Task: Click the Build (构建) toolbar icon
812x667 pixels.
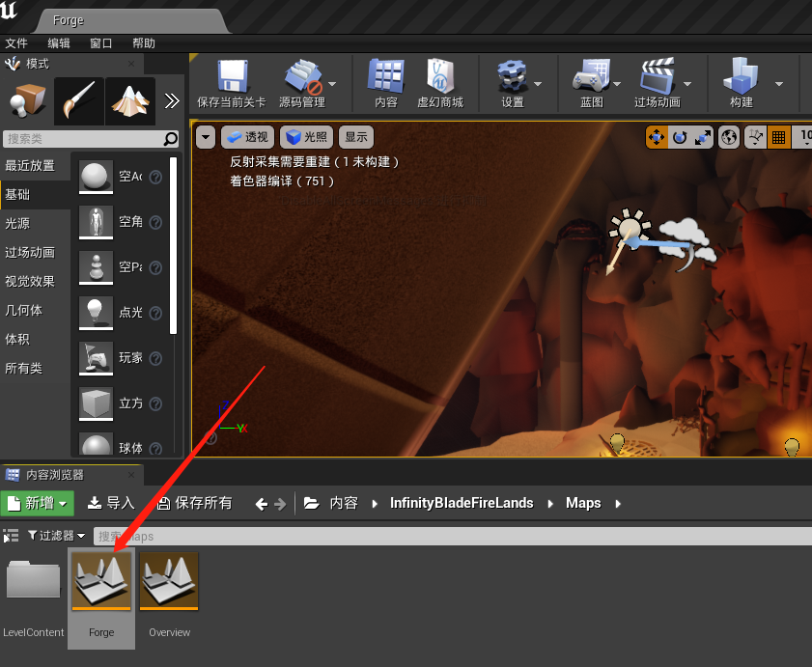Action: coord(742,83)
